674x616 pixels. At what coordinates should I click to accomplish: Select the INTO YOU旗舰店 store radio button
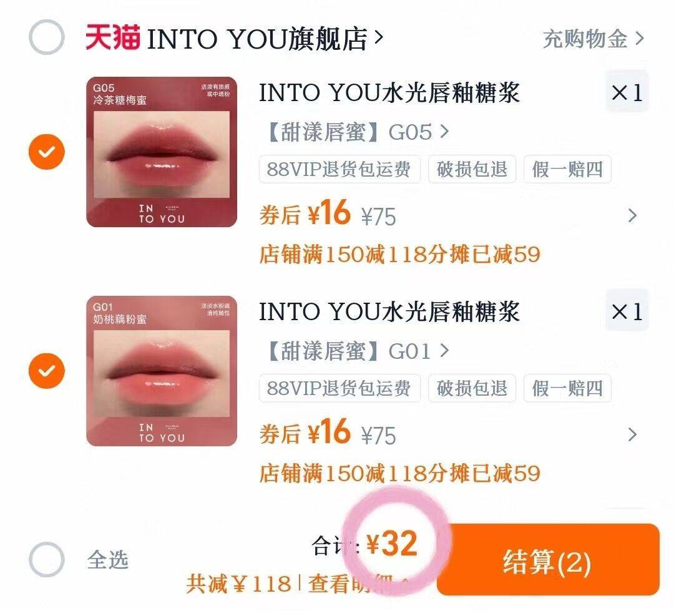(x=46, y=37)
